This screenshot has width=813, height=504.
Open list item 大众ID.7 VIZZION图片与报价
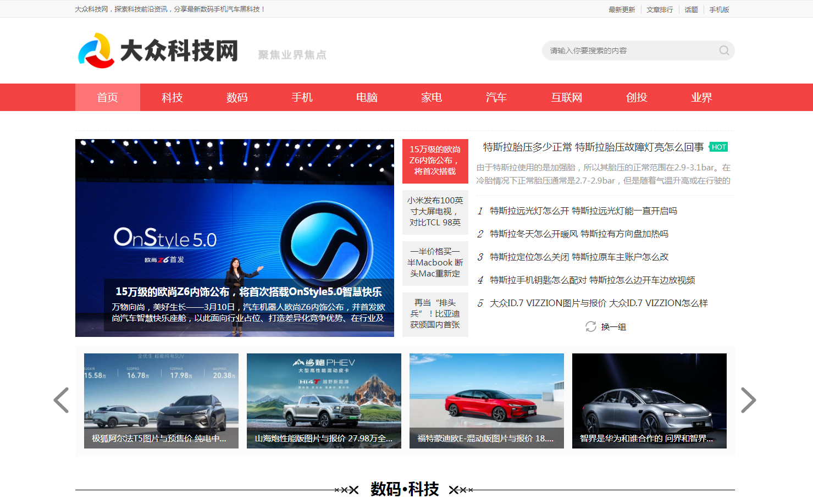coord(599,303)
